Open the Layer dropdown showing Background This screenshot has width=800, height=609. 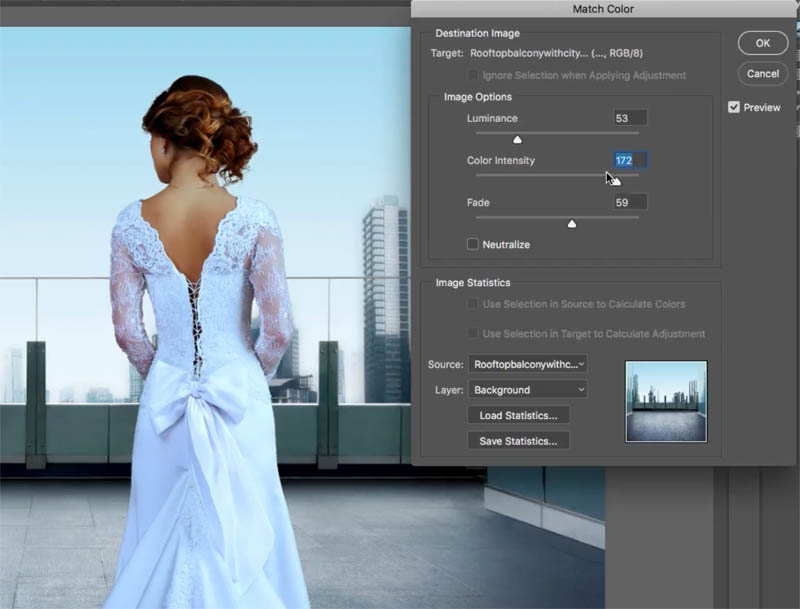pos(528,390)
